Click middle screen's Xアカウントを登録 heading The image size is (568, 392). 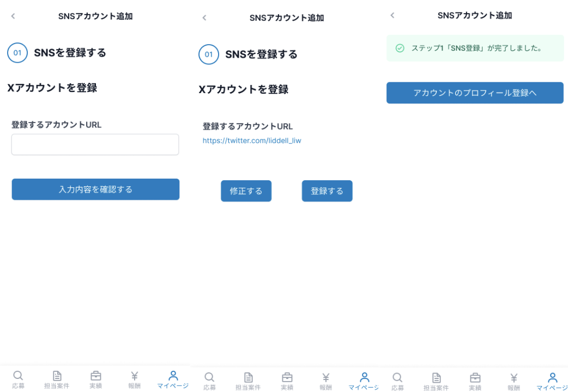[x=244, y=89]
